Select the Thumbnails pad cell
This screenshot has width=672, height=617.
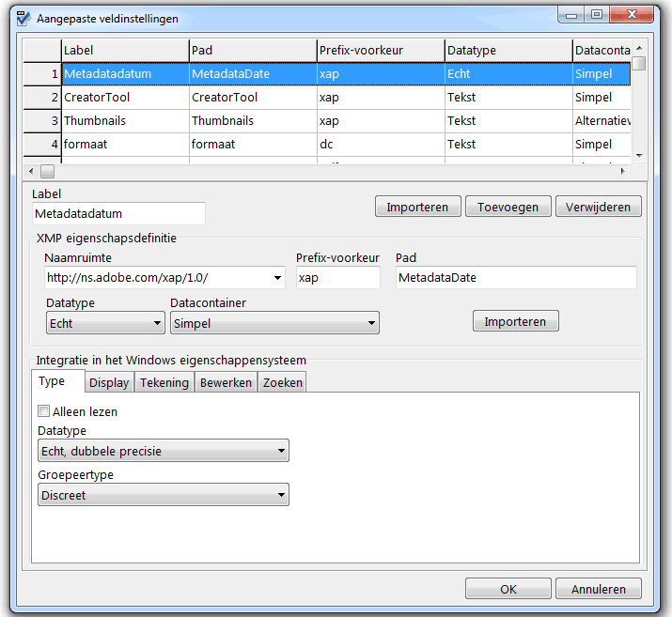pyautogui.click(x=253, y=121)
